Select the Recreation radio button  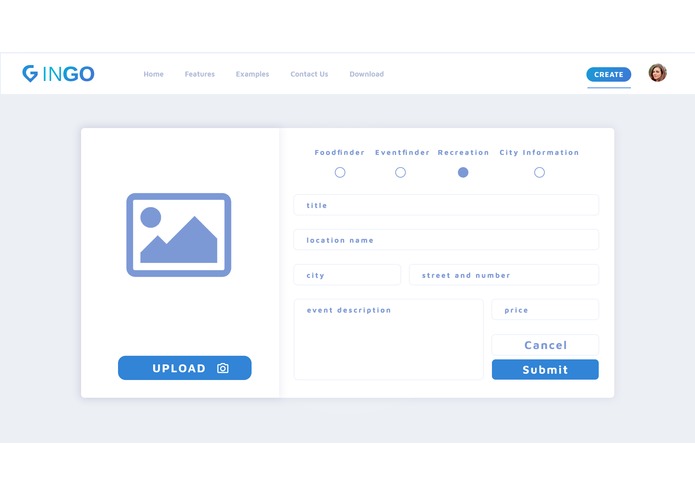point(463,172)
